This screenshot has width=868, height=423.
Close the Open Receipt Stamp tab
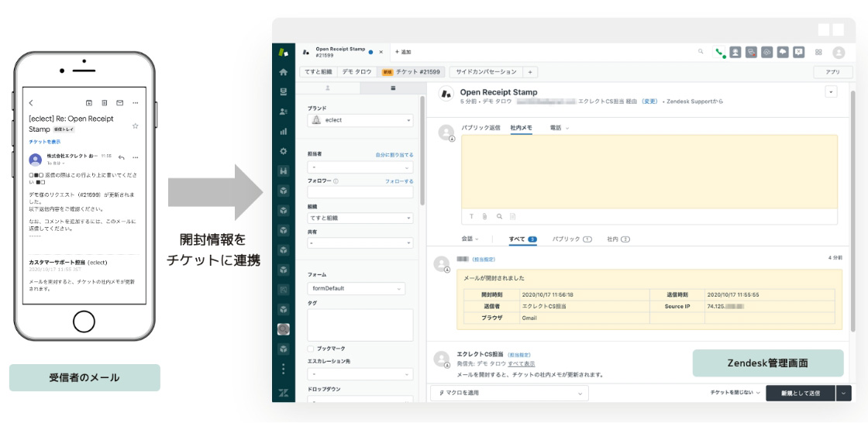tap(381, 52)
